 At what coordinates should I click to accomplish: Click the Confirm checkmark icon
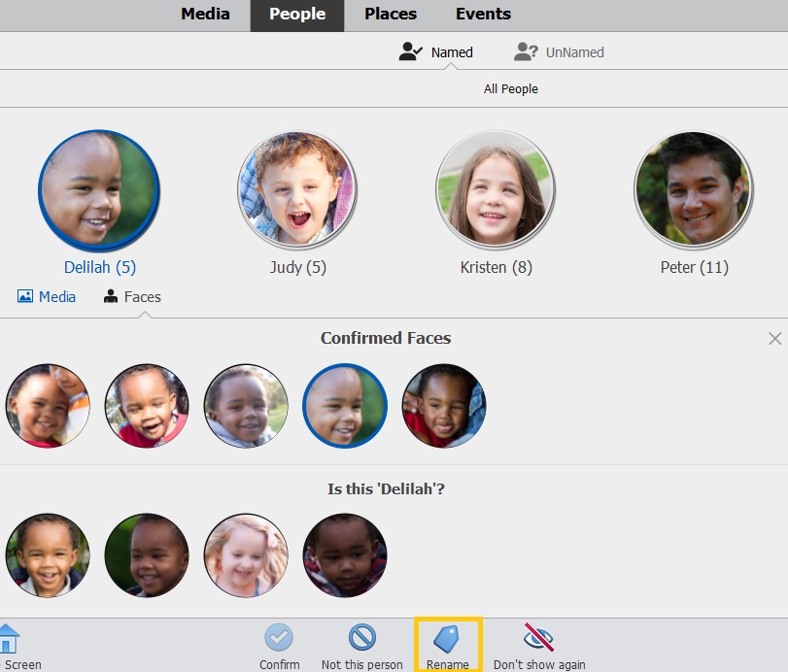[279, 637]
